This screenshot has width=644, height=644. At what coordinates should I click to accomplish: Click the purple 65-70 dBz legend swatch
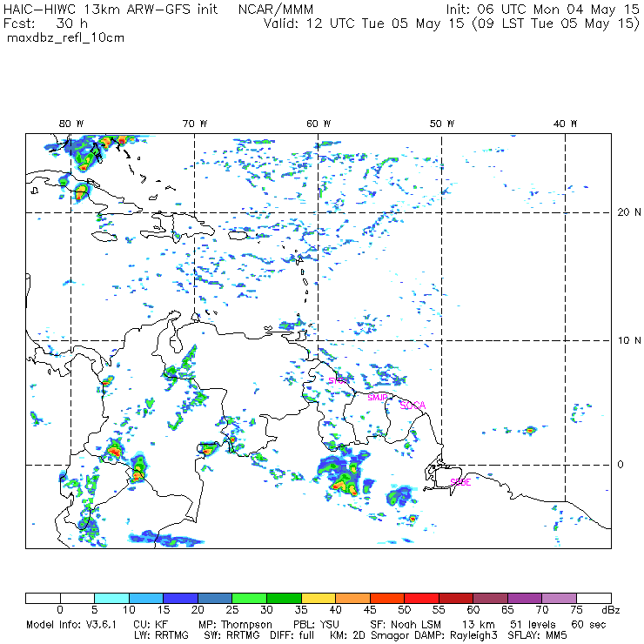tap(525, 598)
